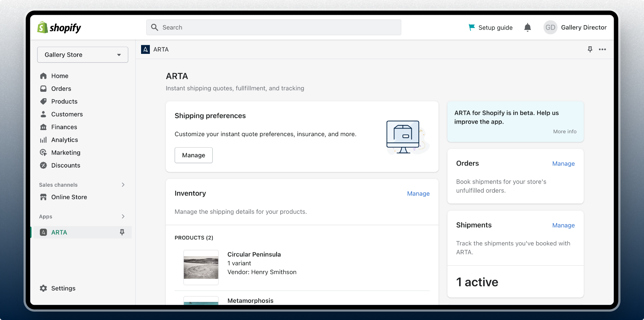
Task: Click Manage link in Inventory card
Action: coord(418,194)
